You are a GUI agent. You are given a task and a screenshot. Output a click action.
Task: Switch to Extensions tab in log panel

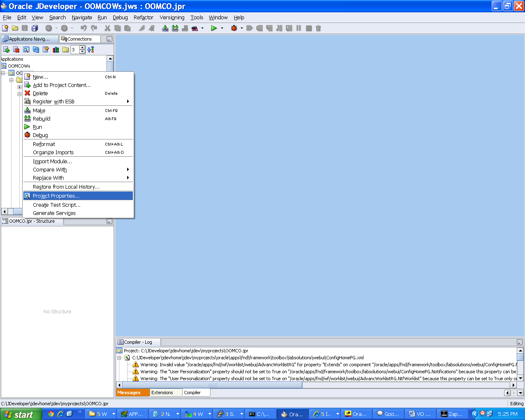point(166,393)
